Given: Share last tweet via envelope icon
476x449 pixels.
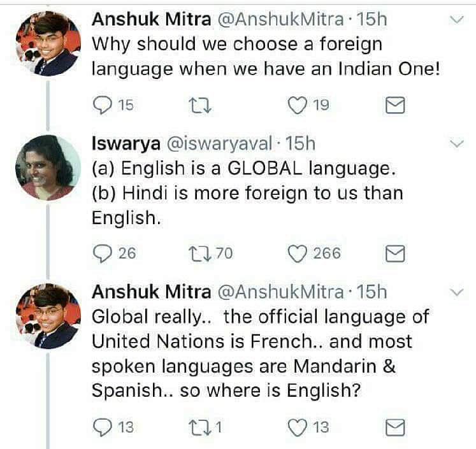Looking at the screenshot, I should pyautogui.click(x=396, y=427).
